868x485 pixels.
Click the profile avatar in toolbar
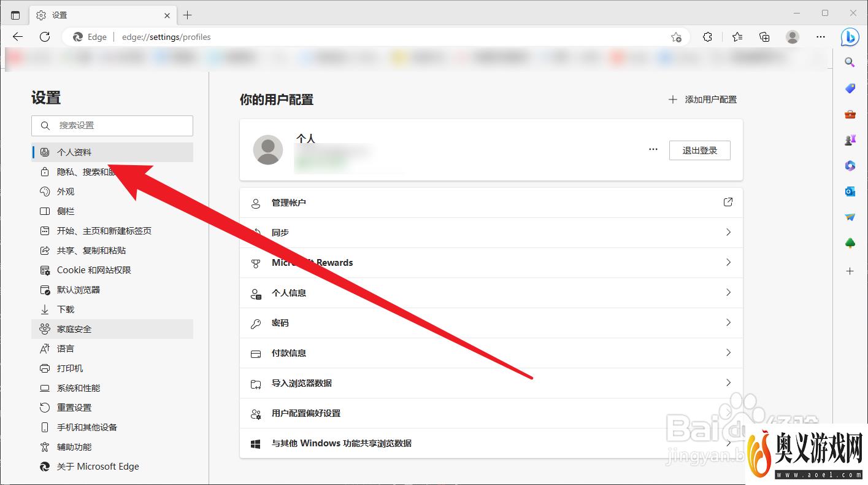click(793, 37)
